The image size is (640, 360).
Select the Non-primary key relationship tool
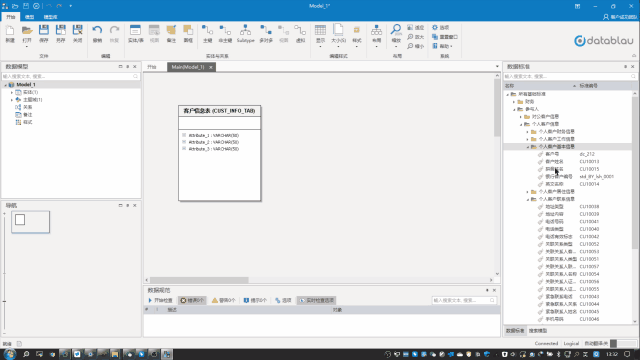pyautogui.click(x=225, y=33)
